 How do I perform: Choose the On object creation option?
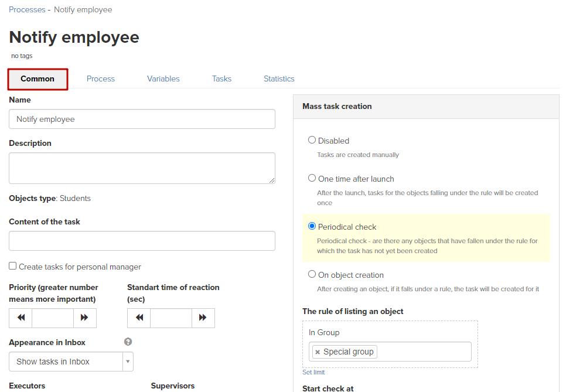(x=312, y=274)
